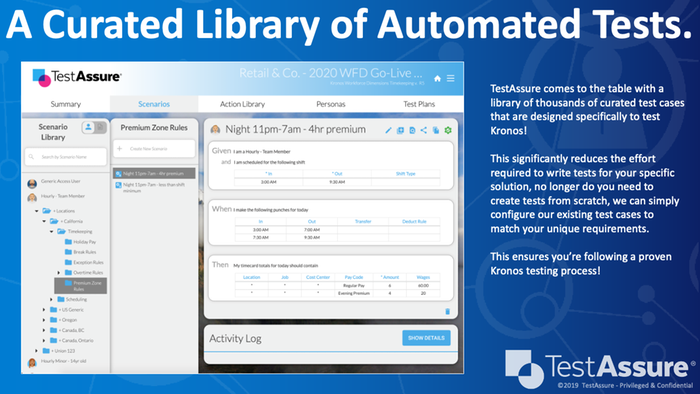Share the Night 11pm-7am scenario
This screenshot has height=394, width=700.
pyautogui.click(x=424, y=130)
